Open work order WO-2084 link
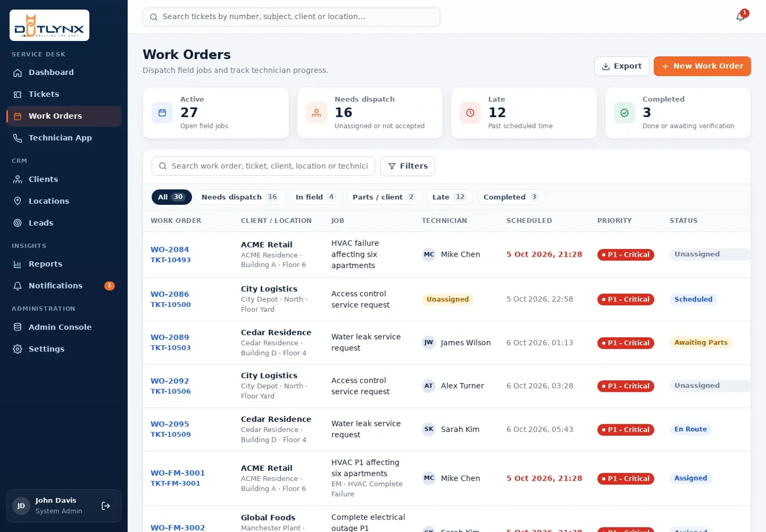766x532 pixels. 170,250
